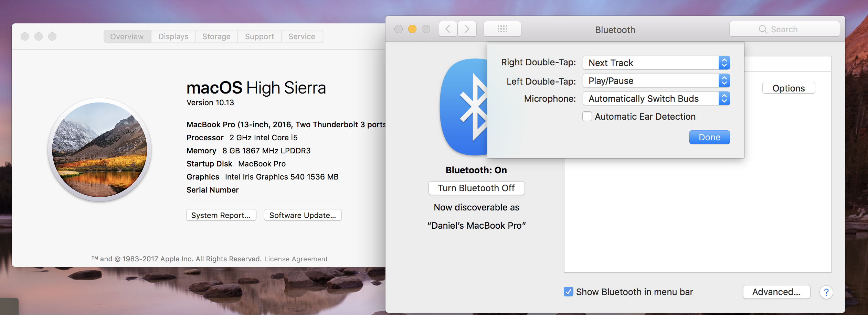
Task: Click Turn Bluetooth Off
Action: [x=476, y=188]
